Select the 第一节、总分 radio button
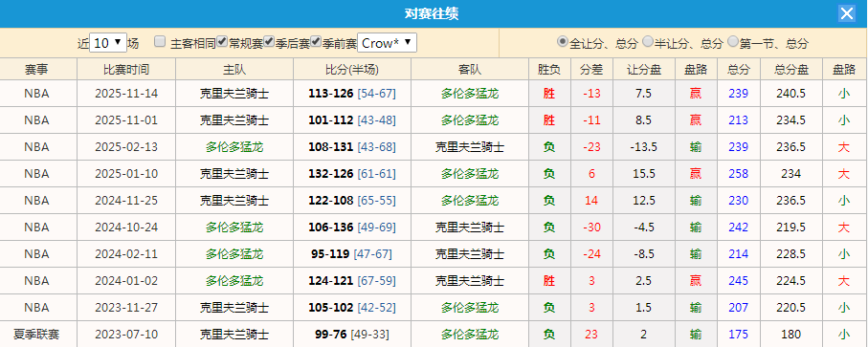Viewport: 868px width, 347px height. point(733,41)
